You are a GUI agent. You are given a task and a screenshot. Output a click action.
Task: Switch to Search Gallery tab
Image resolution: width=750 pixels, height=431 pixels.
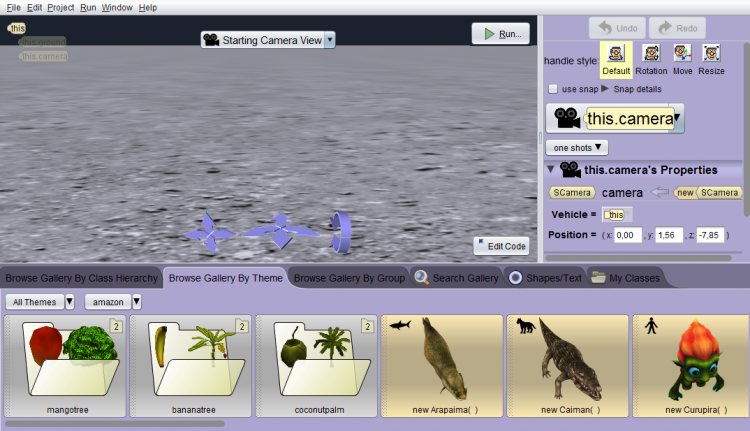click(456, 277)
